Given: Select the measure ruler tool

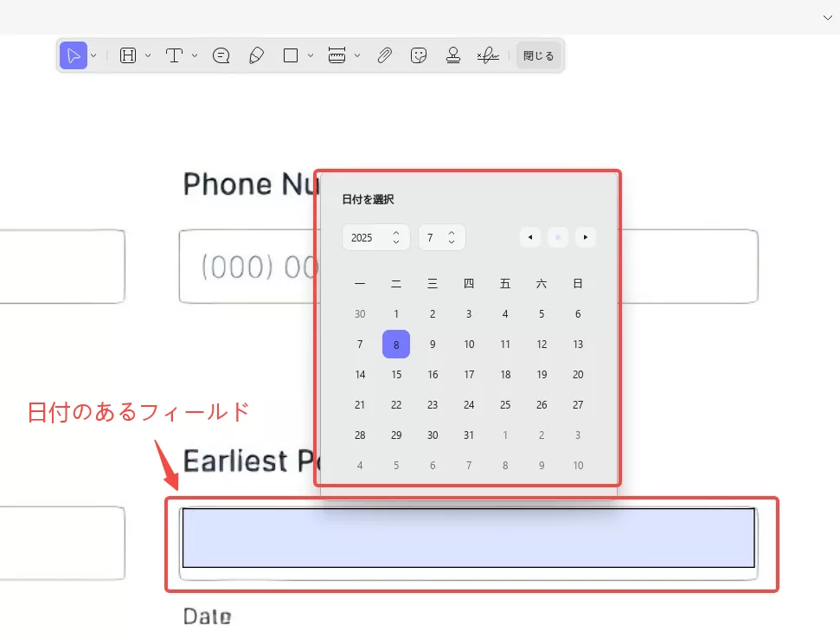Looking at the screenshot, I should point(337,55).
